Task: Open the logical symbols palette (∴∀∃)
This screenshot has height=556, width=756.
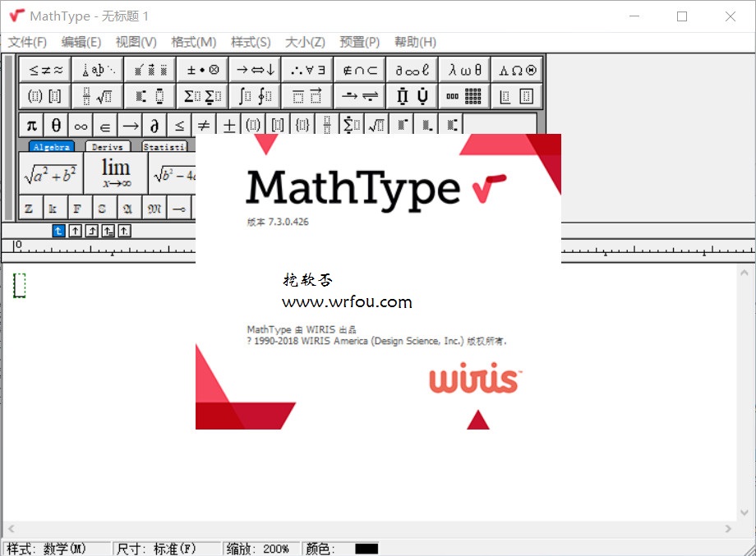Action: click(x=307, y=71)
